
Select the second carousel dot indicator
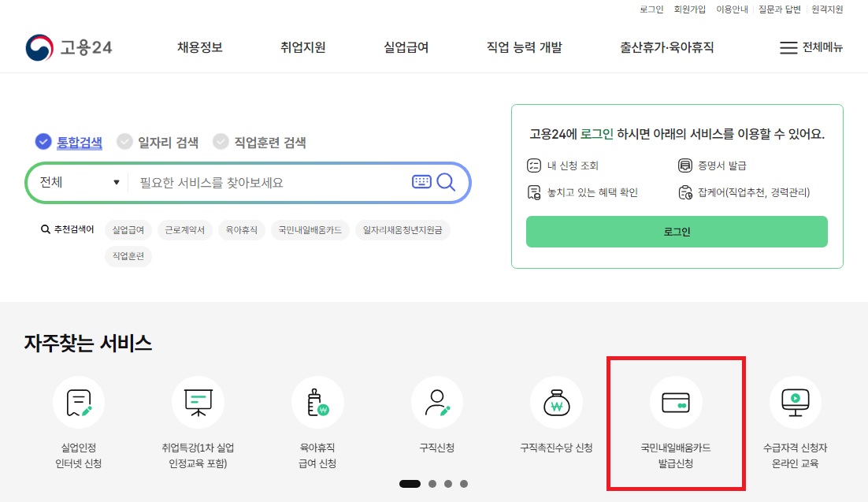(432, 483)
